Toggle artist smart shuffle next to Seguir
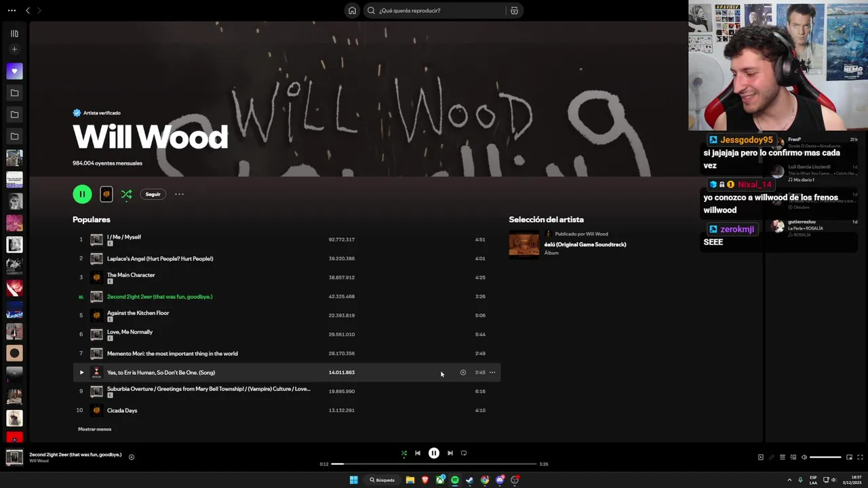This screenshot has height=488, width=868. point(127,194)
